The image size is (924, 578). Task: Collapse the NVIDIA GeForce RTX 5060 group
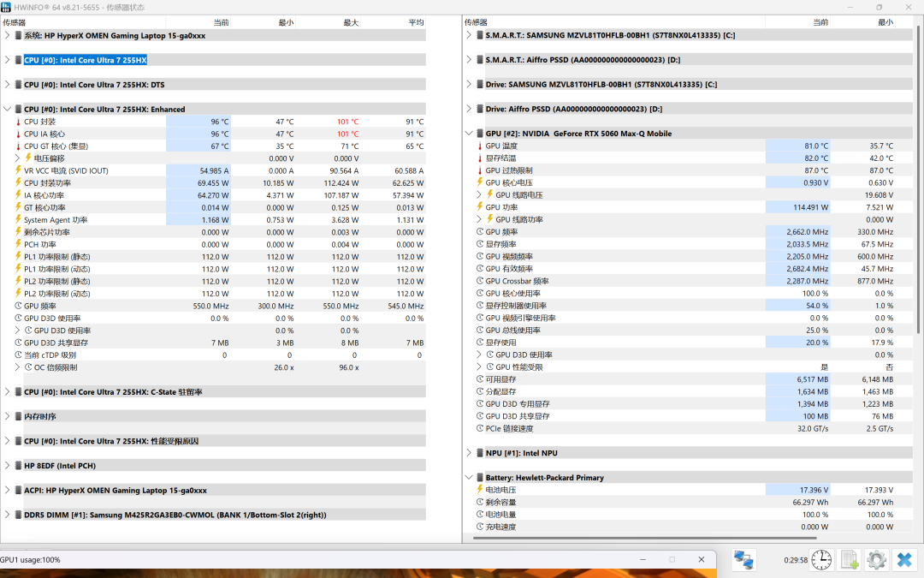469,134
